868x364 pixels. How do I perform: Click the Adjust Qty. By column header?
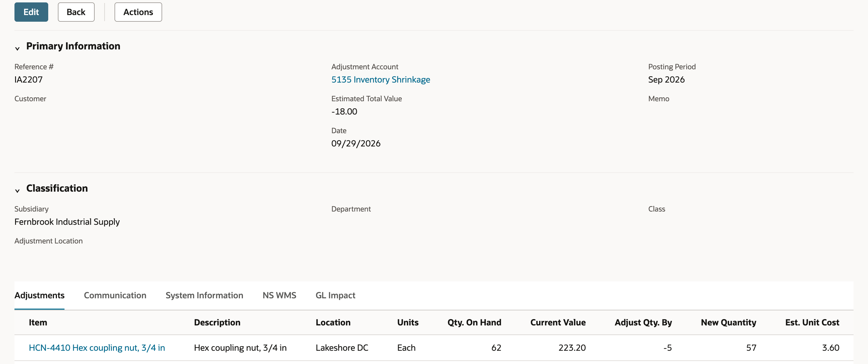[x=643, y=322]
